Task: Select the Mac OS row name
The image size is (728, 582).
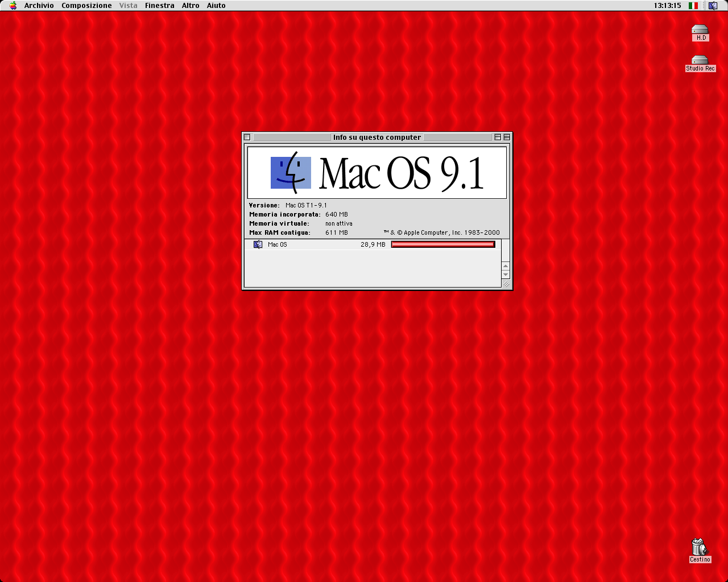Action: coord(278,244)
